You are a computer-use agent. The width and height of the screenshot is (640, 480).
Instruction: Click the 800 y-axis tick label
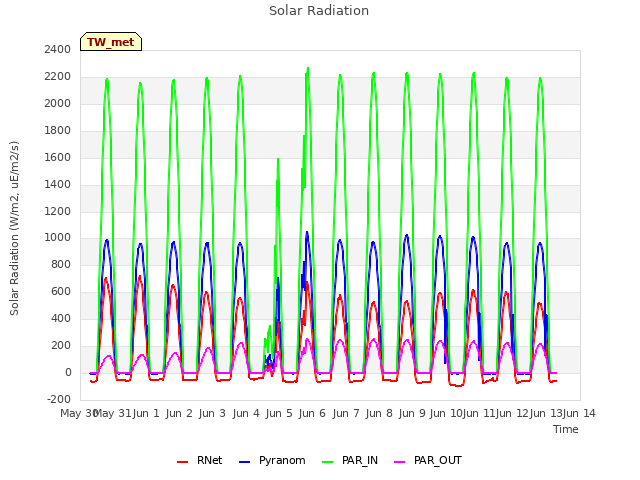[x=61, y=264]
